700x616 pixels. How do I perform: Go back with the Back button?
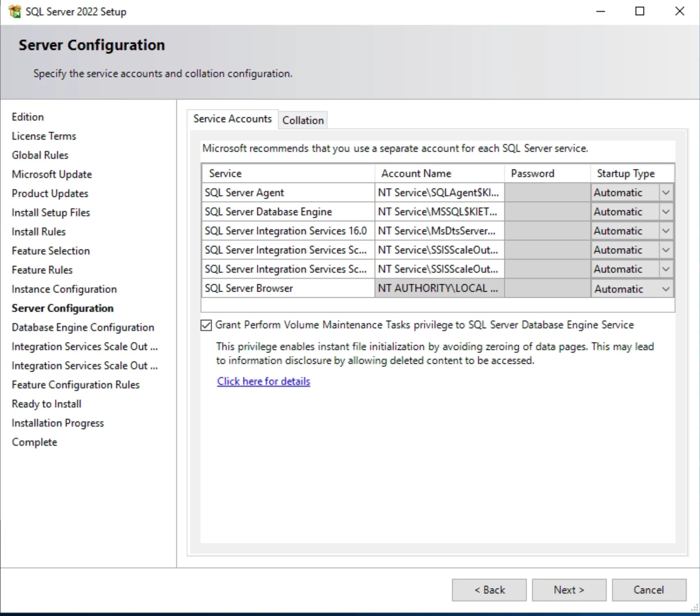point(489,590)
